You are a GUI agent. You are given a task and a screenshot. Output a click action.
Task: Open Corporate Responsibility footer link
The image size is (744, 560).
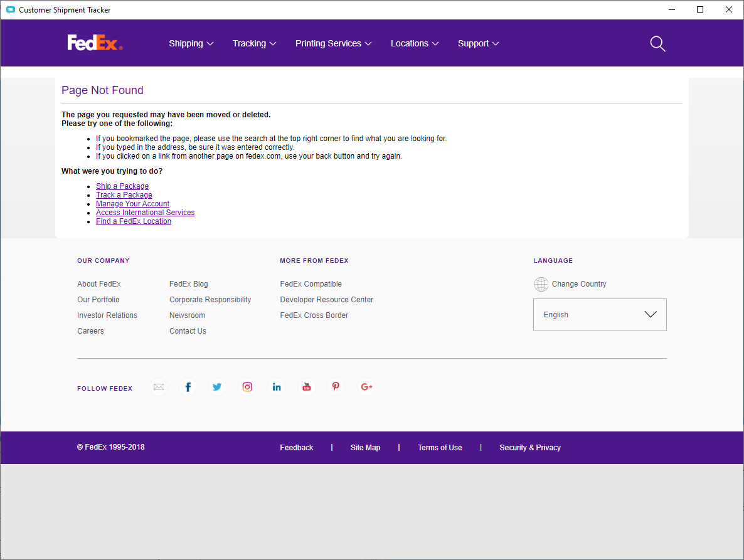(x=210, y=300)
